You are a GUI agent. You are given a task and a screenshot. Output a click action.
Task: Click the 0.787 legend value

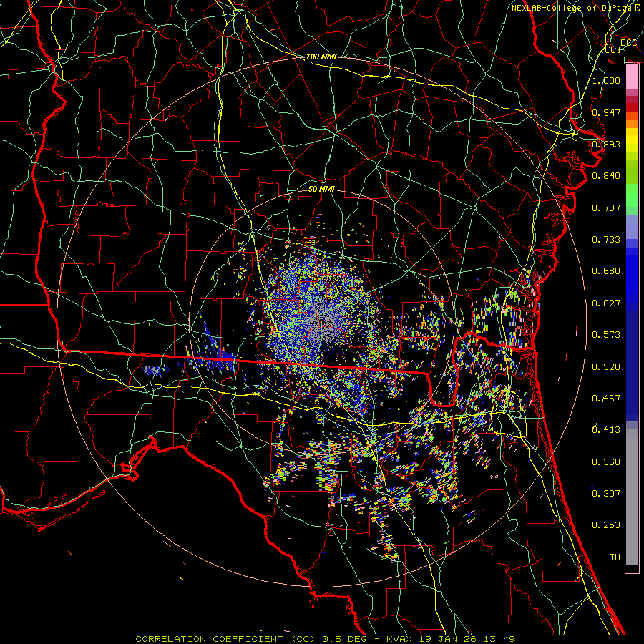click(606, 208)
